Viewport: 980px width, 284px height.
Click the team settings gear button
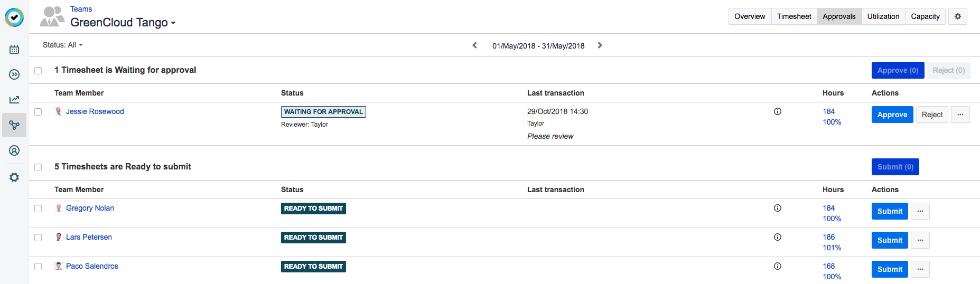[x=957, y=16]
